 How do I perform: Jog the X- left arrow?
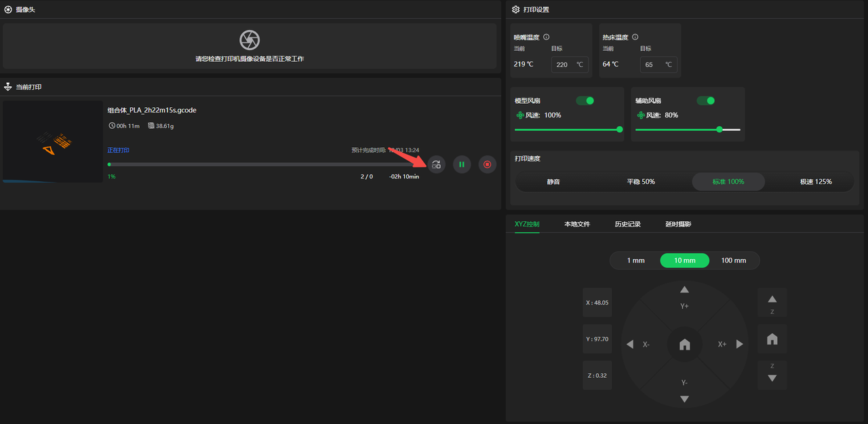(630, 345)
